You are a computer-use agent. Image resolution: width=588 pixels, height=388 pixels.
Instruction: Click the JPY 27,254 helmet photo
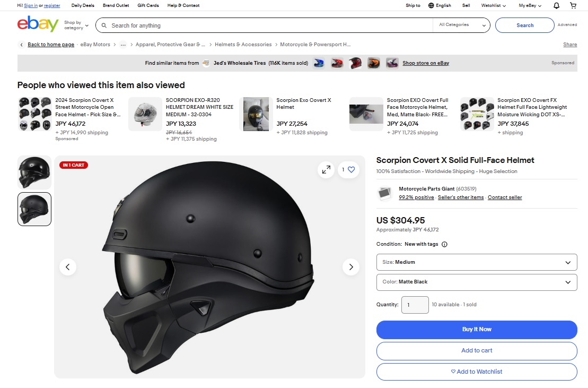pyautogui.click(x=256, y=114)
